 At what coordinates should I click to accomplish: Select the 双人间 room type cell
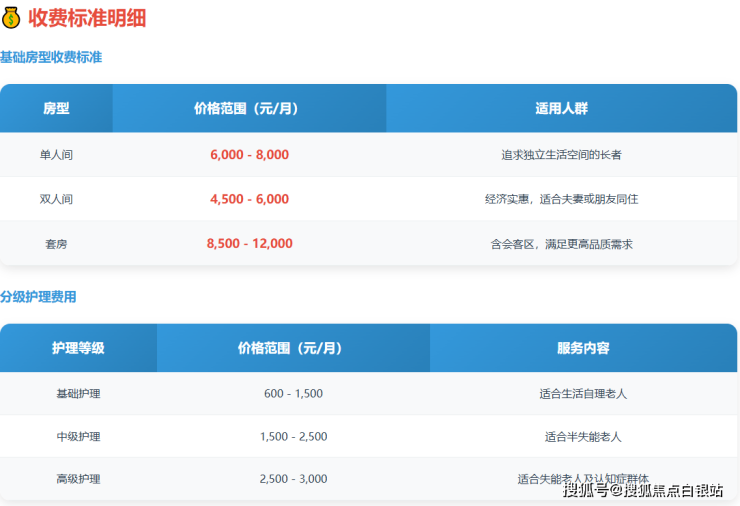point(56,199)
